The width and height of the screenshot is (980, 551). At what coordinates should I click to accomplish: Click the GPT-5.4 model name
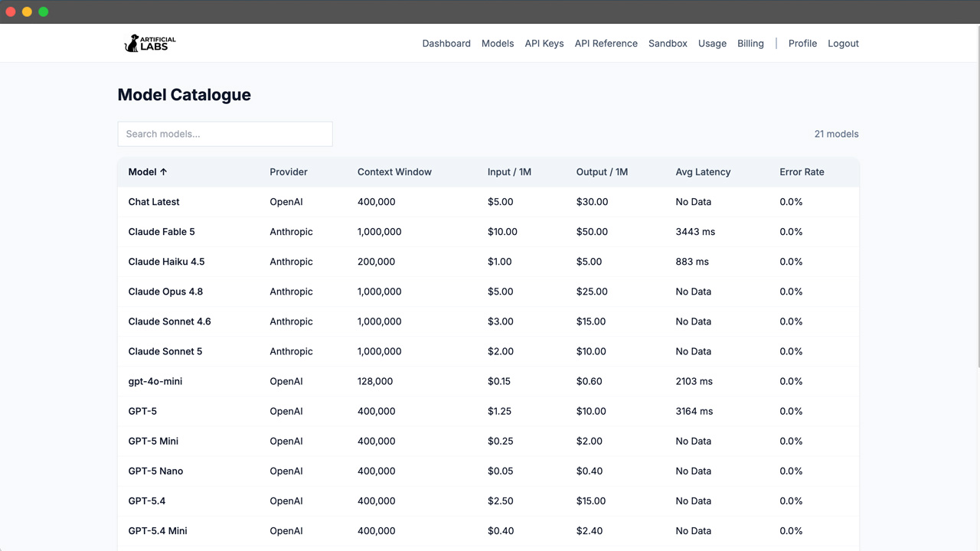147,500
